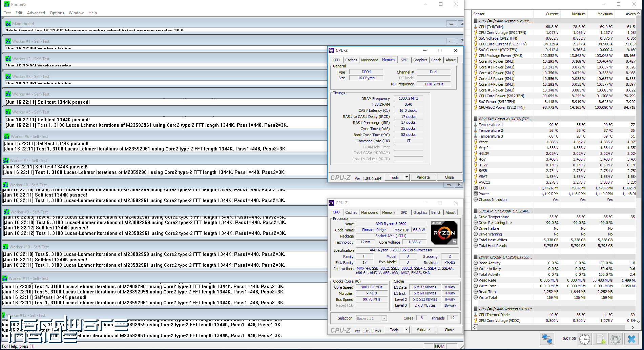
Task: Click the Worker #1 Self-Test window icon
Action: 8,41
